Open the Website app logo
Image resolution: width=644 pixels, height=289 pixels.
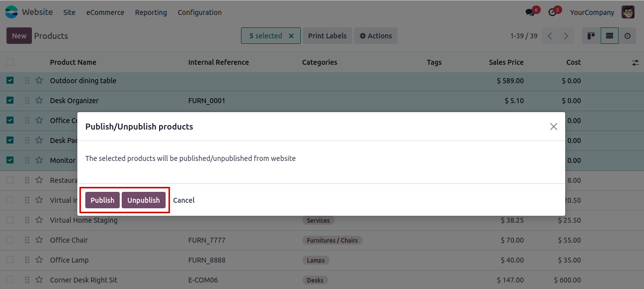(11, 12)
